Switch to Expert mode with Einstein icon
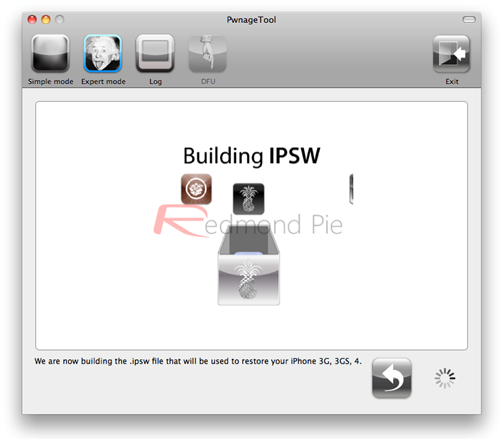The width and height of the screenshot is (500, 439). (103, 54)
